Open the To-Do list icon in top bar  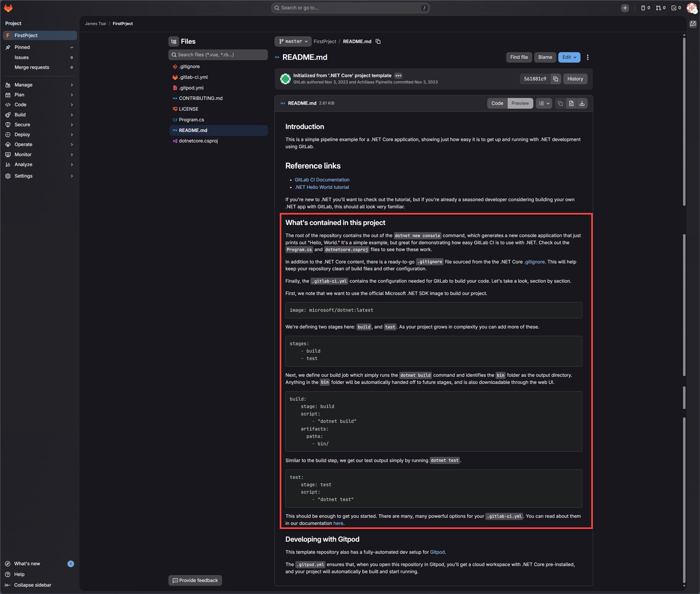pos(676,8)
